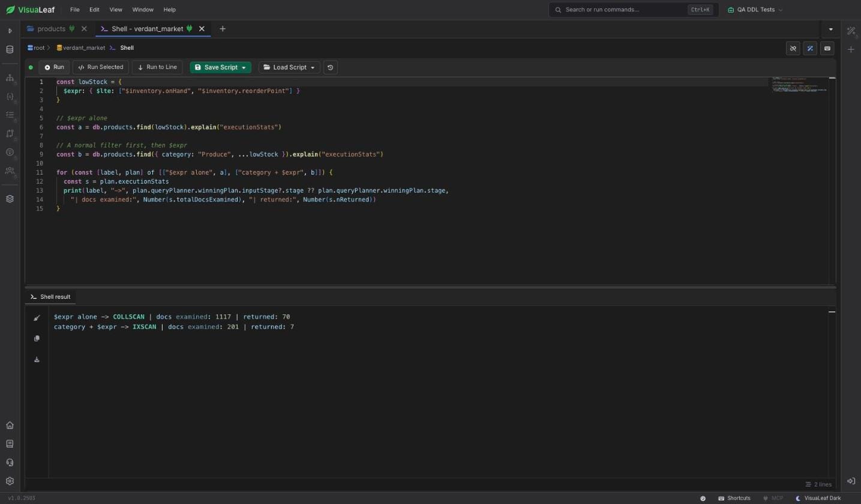Viewport: 861px width, 504px height.
Task: Open the File menu
Action: coord(74,10)
